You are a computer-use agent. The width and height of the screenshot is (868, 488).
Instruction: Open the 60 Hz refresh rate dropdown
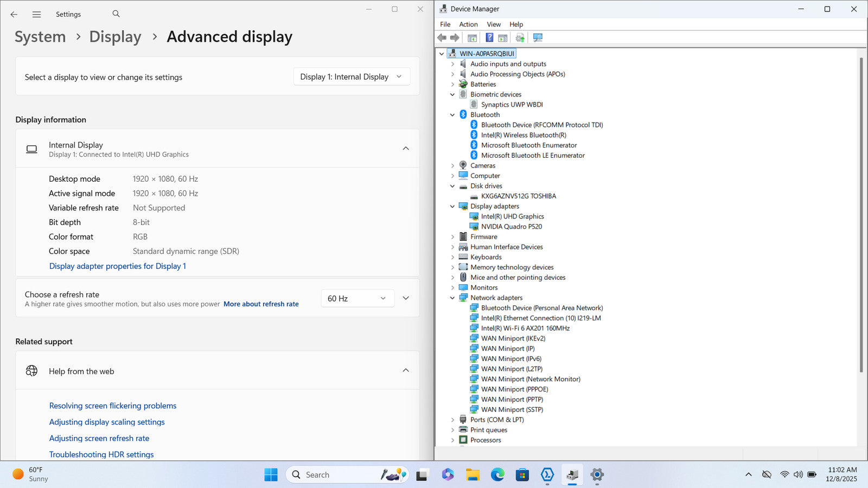click(x=357, y=298)
